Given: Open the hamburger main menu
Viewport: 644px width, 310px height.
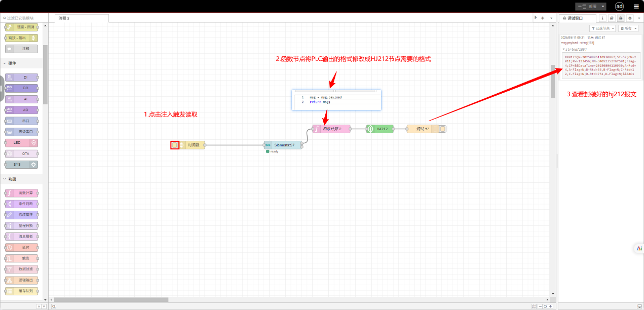Looking at the screenshot, I should [x=636, y=7].
